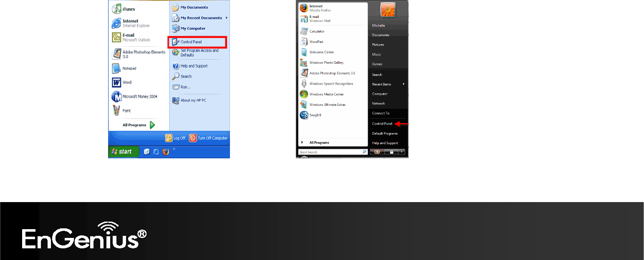Open Network in Vista menu
Image resolution: width=644 pixels, height=260 pixels.
[x=379, y=103]
